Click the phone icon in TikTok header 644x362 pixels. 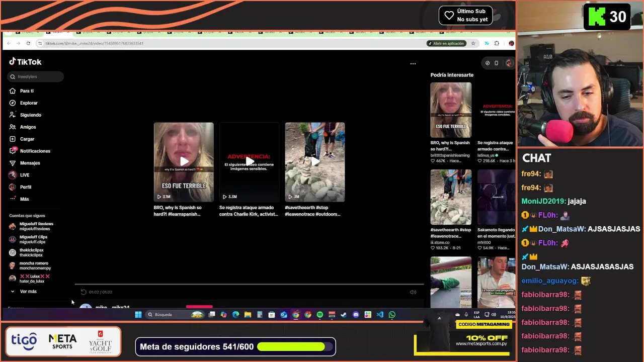click(x=496, y=63)
